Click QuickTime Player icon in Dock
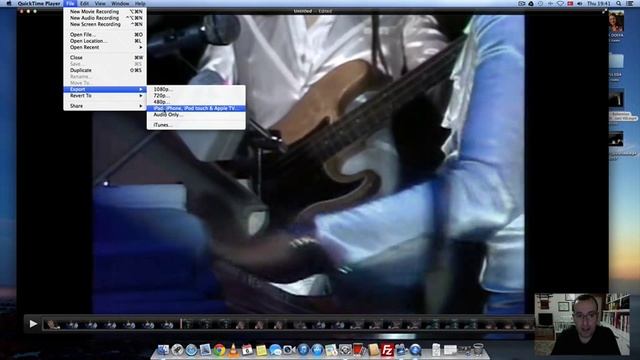 click(x=415, y=350)
